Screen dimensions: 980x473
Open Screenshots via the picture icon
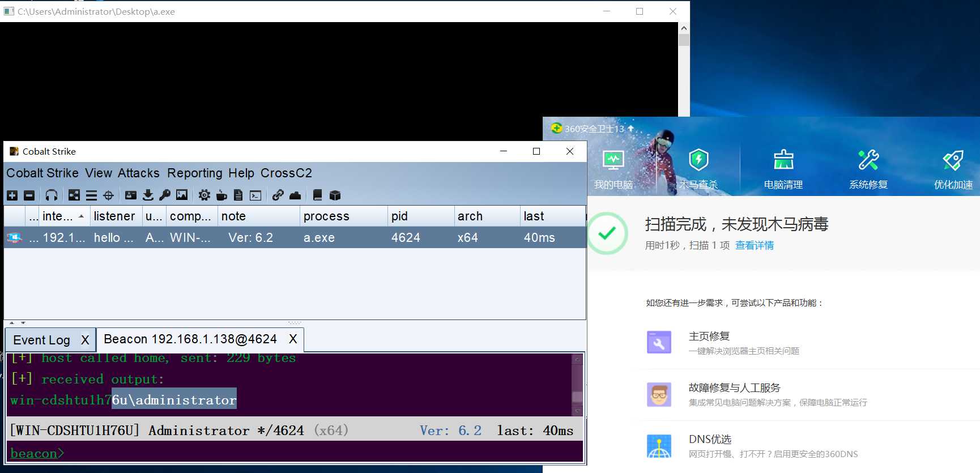click(182, 195)
